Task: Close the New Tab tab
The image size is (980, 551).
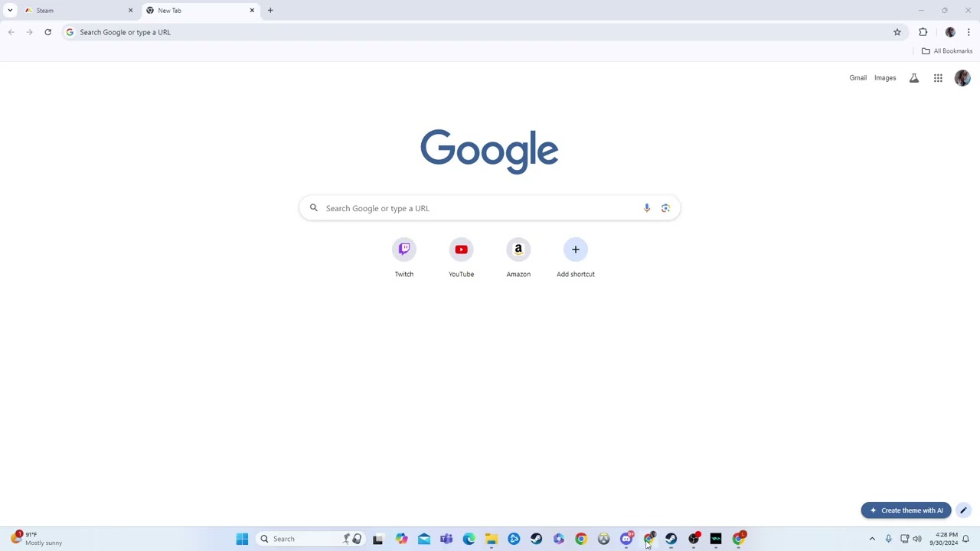Action: [x=252, y=11]
